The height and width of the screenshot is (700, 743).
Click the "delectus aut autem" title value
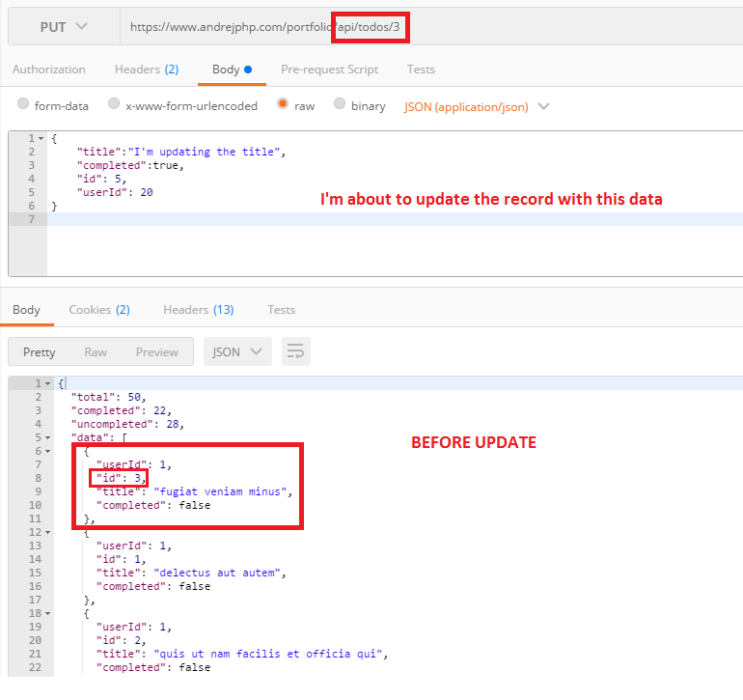click(217, 573)
